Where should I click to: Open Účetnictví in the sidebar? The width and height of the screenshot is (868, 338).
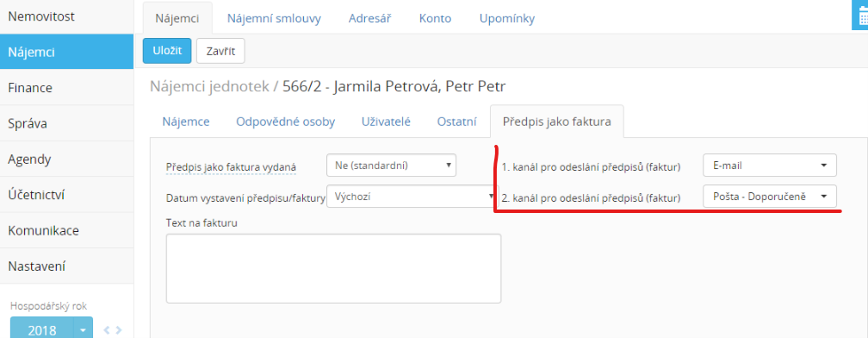point(66,195)
